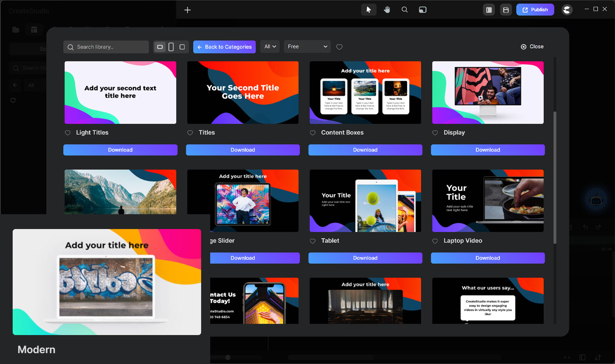Download the Tablet template
The height and width of the screenshot is (364, 615).
pos(365,258)
